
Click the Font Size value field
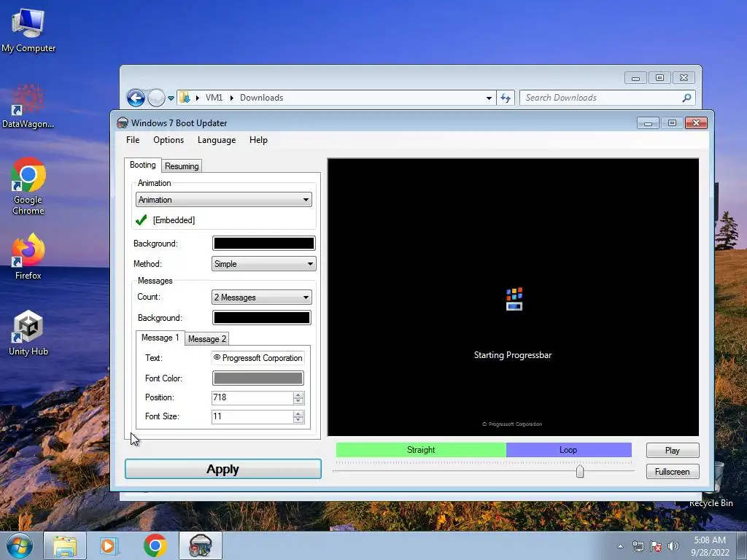pos(252,416)
